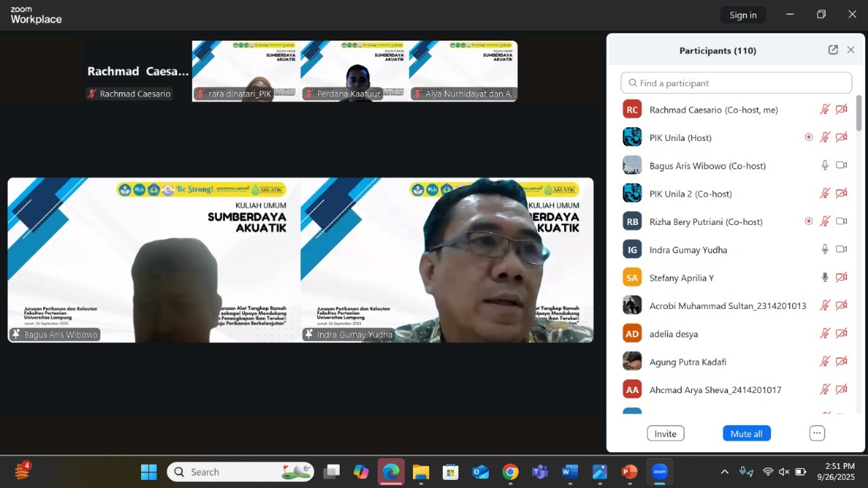
Task: Click the Invite button
Action: pos(665,434)
